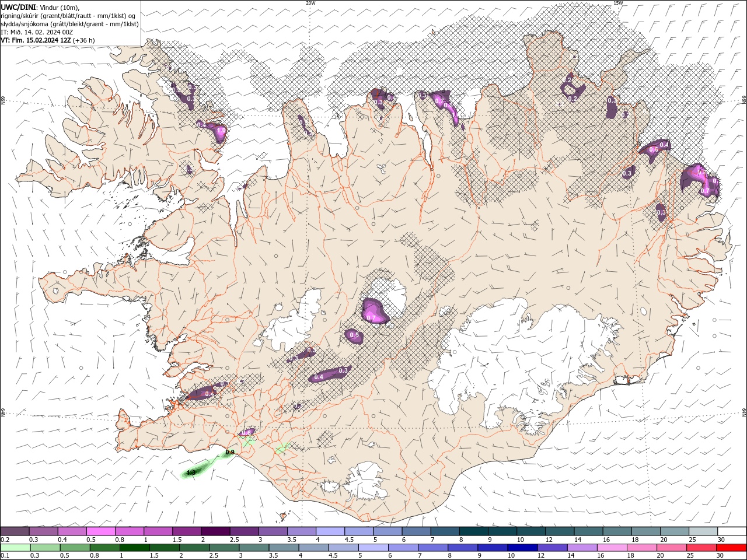Click the 7 blue swatch in the lower rain scale

(433, 548)
